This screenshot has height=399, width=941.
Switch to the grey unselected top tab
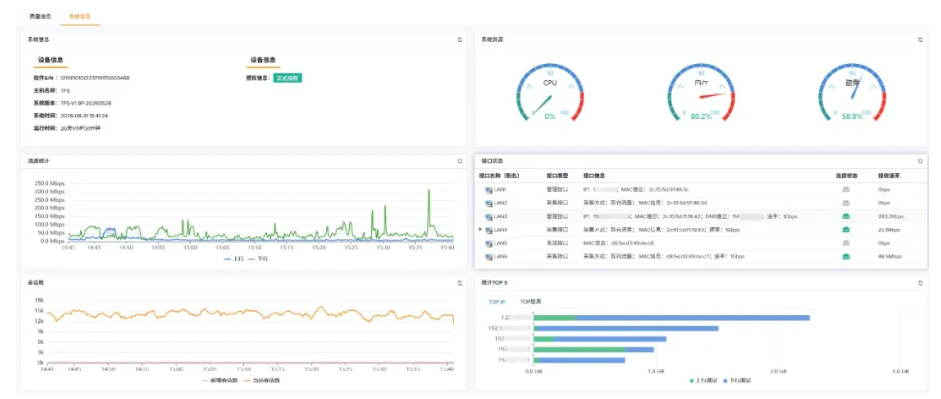41,16
